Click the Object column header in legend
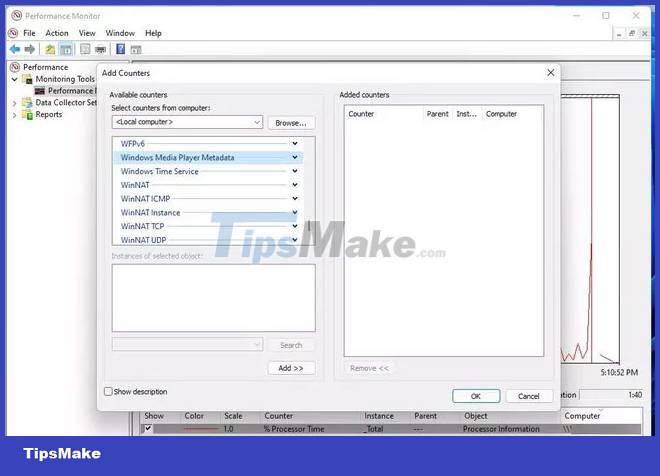 pyautogui.click(x=476, y=416)
